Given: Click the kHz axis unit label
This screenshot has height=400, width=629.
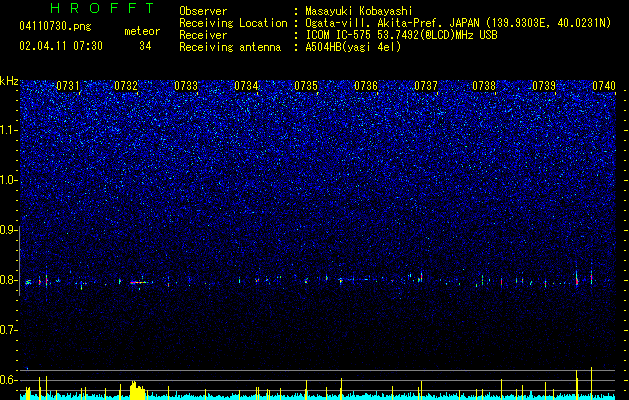Looking at the screenshot, I should 9,81.
